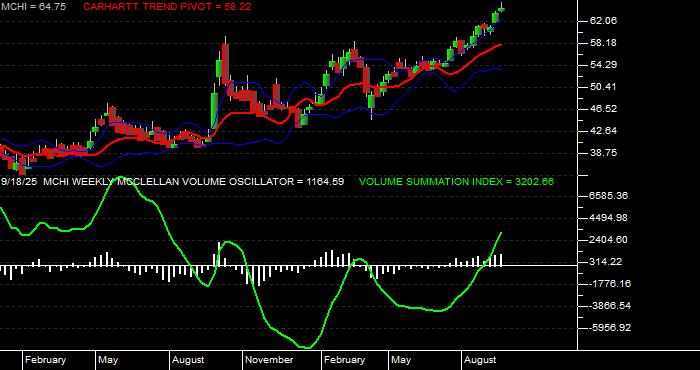Click the 58.18 price axis value

[x=604, y=43]
